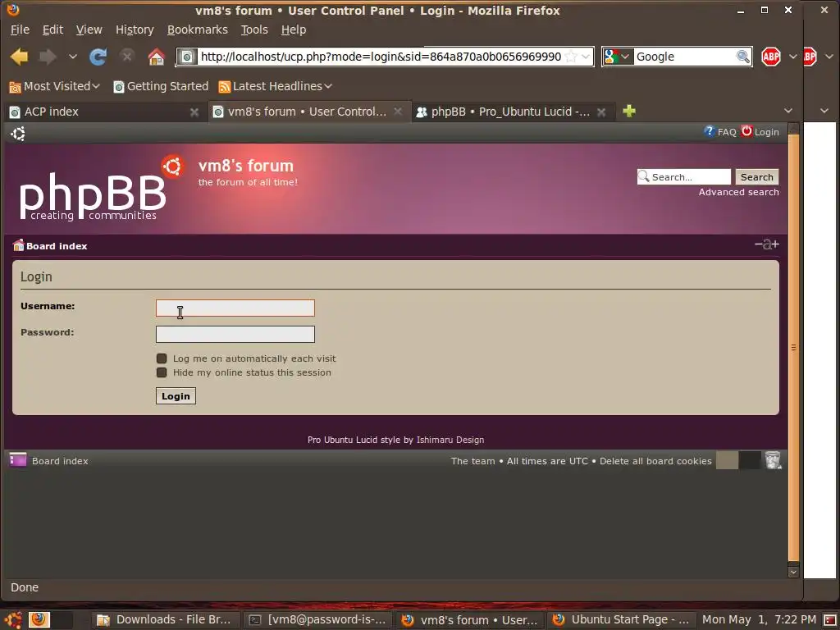This screenshot has height=630, width=840.
Task: Open the View menu
Action: (x=89, y=30)
